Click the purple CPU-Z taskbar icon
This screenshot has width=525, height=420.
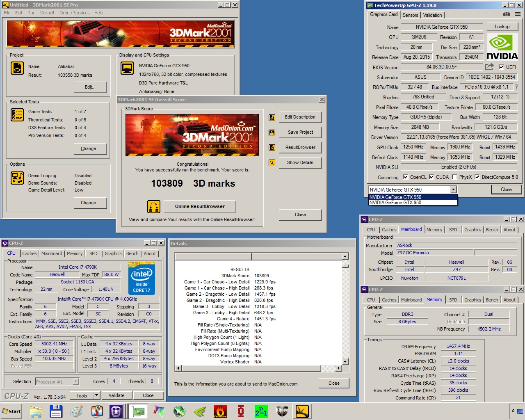click(x=116, y=411)
